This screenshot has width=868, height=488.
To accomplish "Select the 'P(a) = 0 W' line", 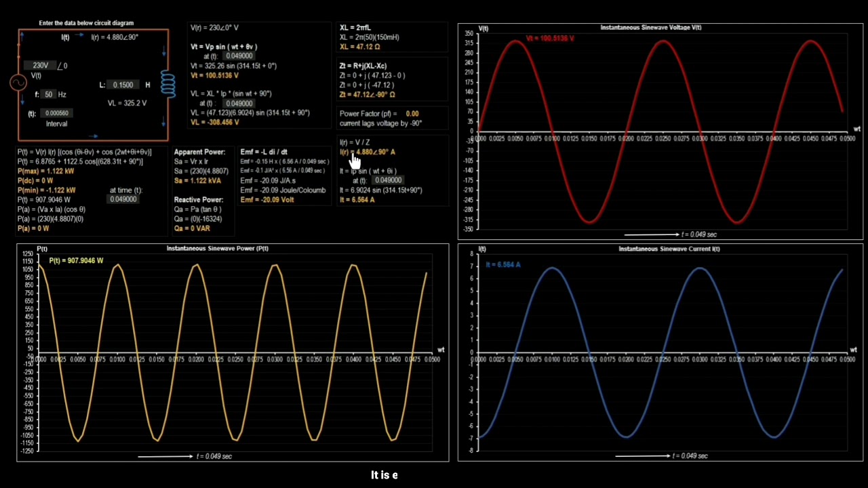I will (x=33, y=228).
